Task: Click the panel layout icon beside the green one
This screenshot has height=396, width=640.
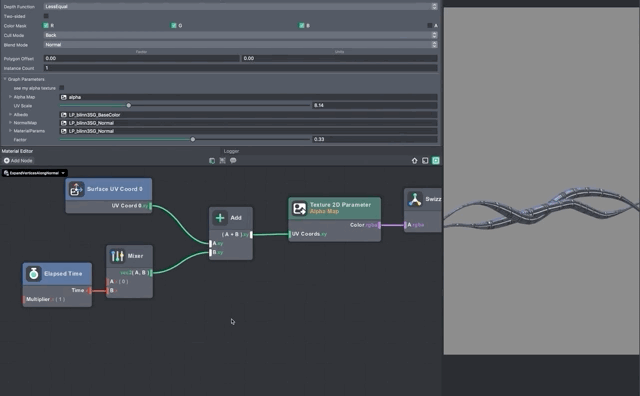Action: tap(425, 161)
